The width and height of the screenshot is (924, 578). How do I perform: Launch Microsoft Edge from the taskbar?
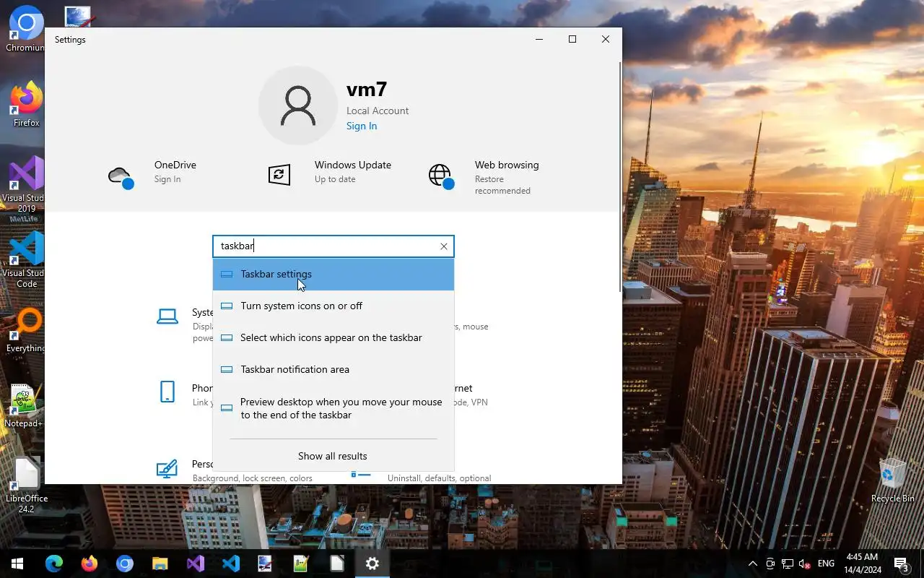[54, 564]
